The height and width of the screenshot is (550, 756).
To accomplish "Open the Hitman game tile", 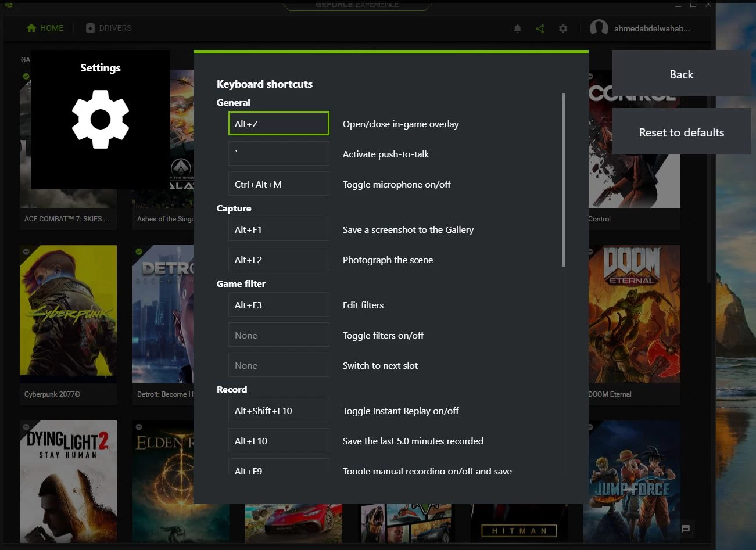I will click(x=519, y=523).
